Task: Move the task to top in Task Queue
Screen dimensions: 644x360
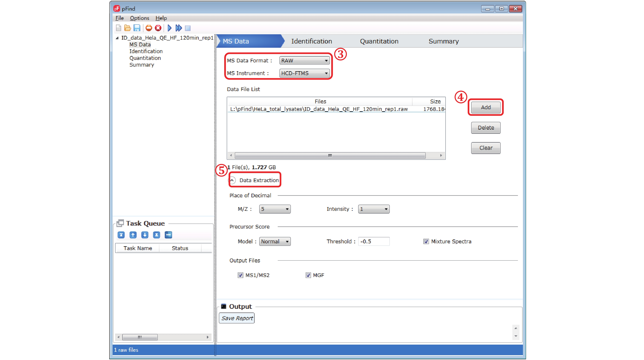Action: coord(121,235)
